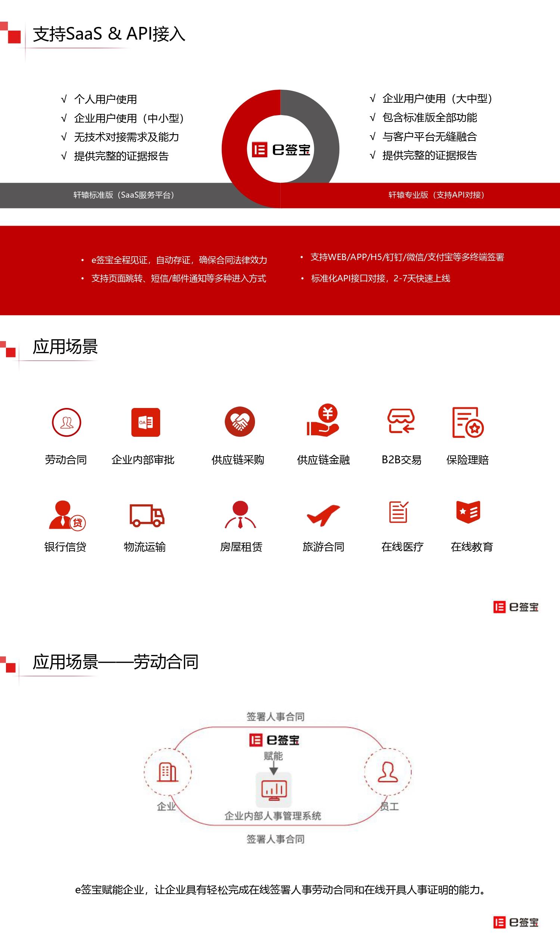Select the 支持页面跳转、短信/邮件通知 bullet
Viewport: 560px width, 946px height.
pyautogui.click(x=179, y=278)
